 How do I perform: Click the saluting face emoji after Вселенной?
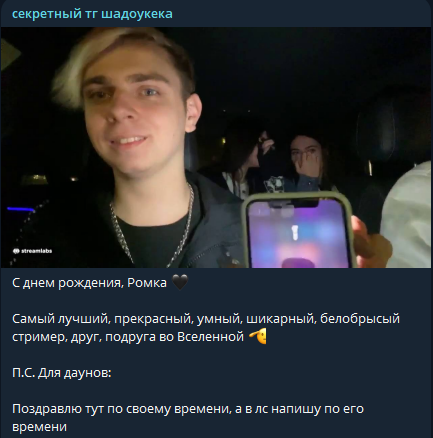[x=258, y=337]
